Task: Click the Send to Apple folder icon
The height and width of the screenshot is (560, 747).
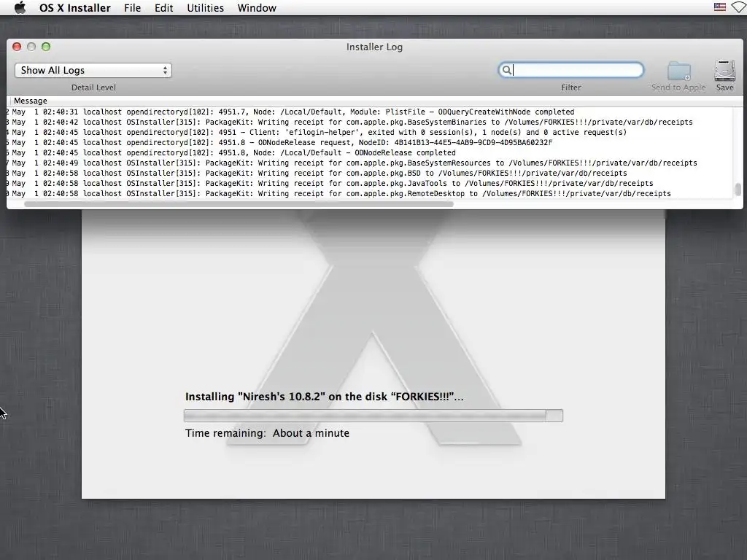Action: point(679,71)
